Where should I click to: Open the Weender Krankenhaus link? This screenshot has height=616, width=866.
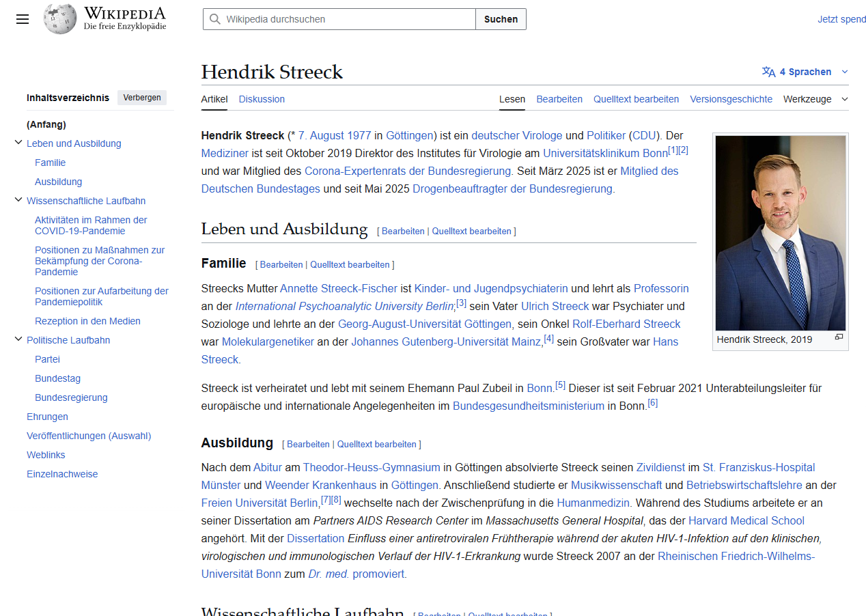click(x=321, y=485)
